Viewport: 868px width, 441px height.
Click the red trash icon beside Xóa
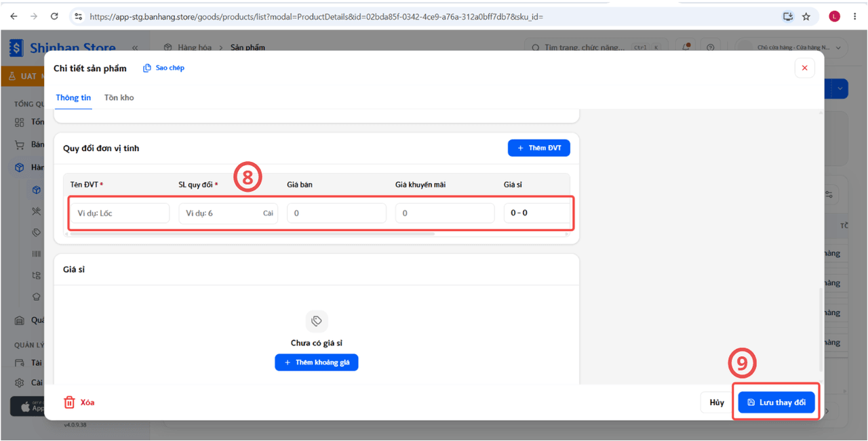pos(69,402)
